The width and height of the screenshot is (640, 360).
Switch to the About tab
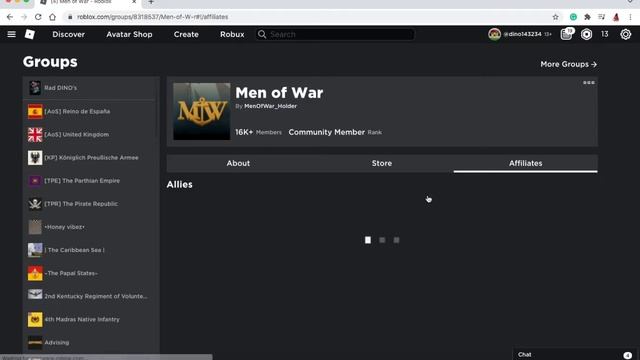point(238,163)
